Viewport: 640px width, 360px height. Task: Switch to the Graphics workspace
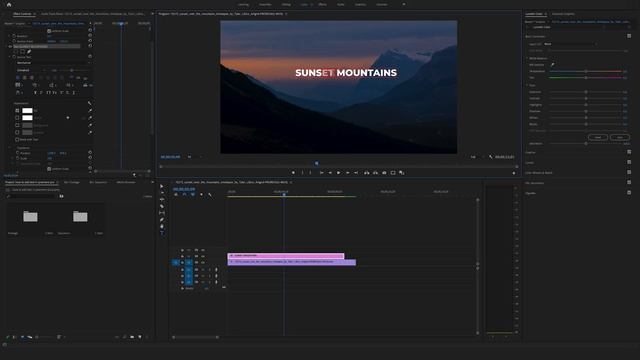tap(360, 4)
